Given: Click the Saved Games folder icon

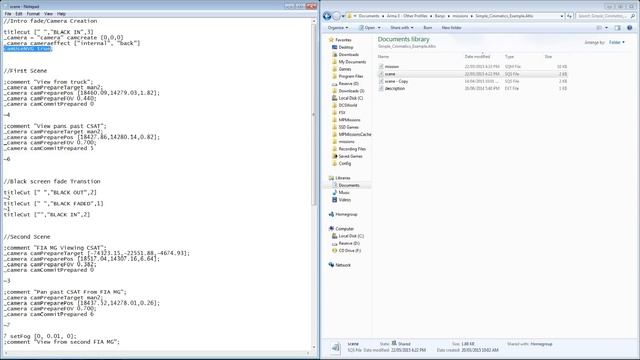Looking at the screenshot, I should click(x=335, y=156).
